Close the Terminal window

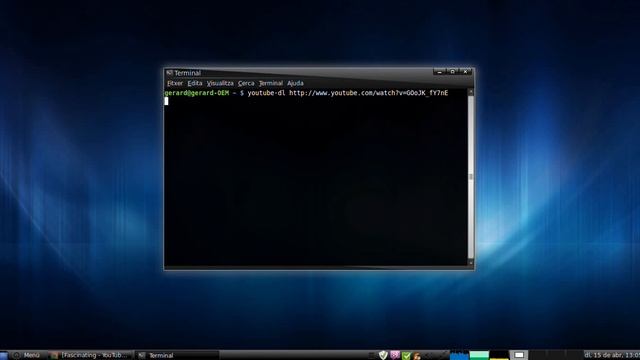pyautogui.click(x=465, y=72)
